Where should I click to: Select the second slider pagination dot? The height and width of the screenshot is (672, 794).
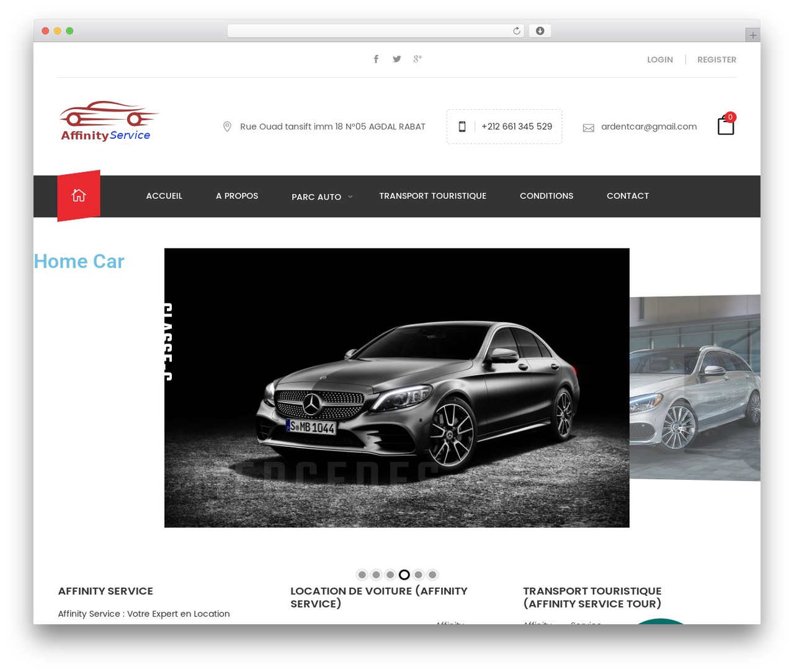376,575
